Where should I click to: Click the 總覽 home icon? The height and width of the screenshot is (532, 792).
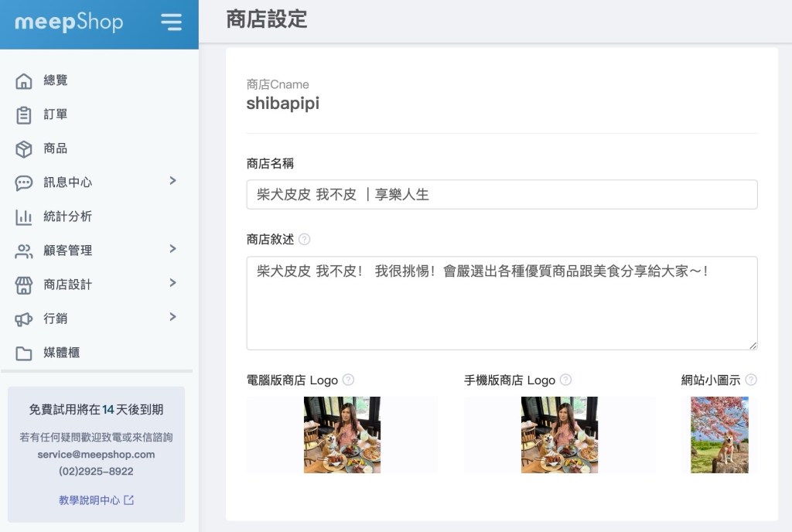(x=24, y=81)
